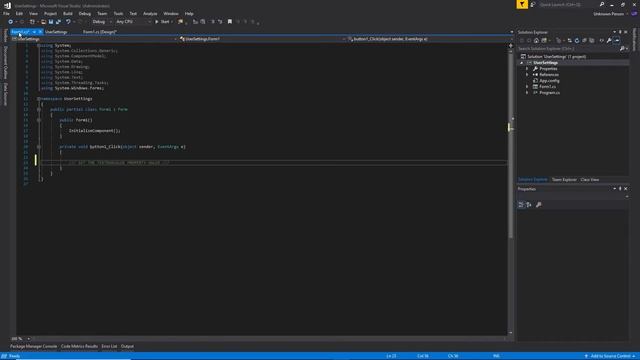This screenshot has height=360, width=640.
Task: Open the Any CPU platform dropdown
Action: [x=133, y=22]
